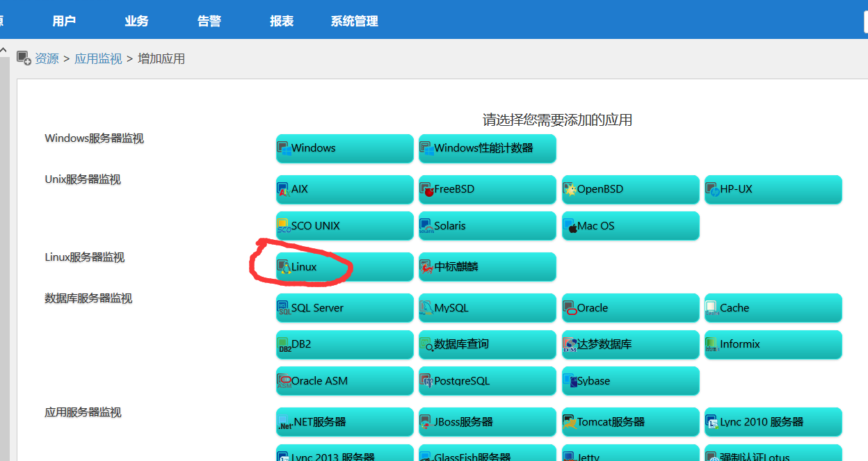Viewport: 868px width, 461px height.
Task: Open the 用户 menu
Action: click(64, 21)
